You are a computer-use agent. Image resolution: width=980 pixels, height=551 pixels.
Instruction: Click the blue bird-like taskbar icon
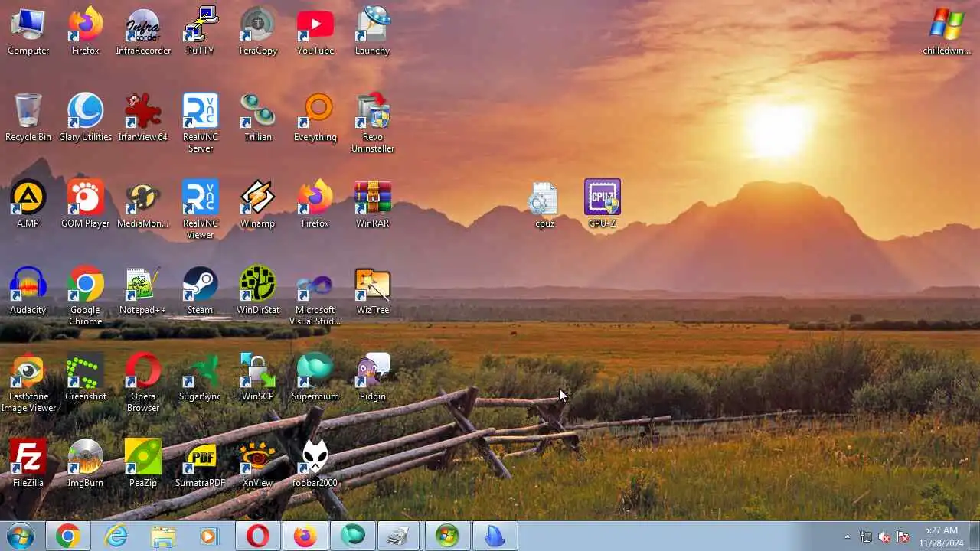pyautogui.click(x=495, y=536)
